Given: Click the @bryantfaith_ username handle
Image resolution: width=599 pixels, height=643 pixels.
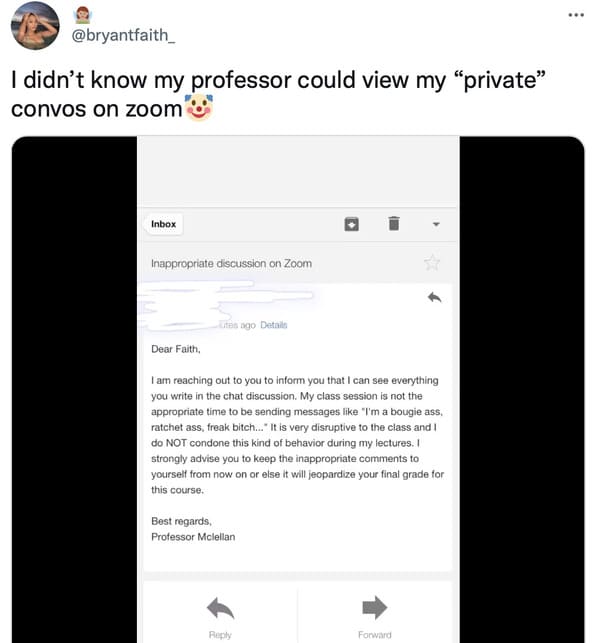Looking at the screenshot, I should [x=123, y=35].
